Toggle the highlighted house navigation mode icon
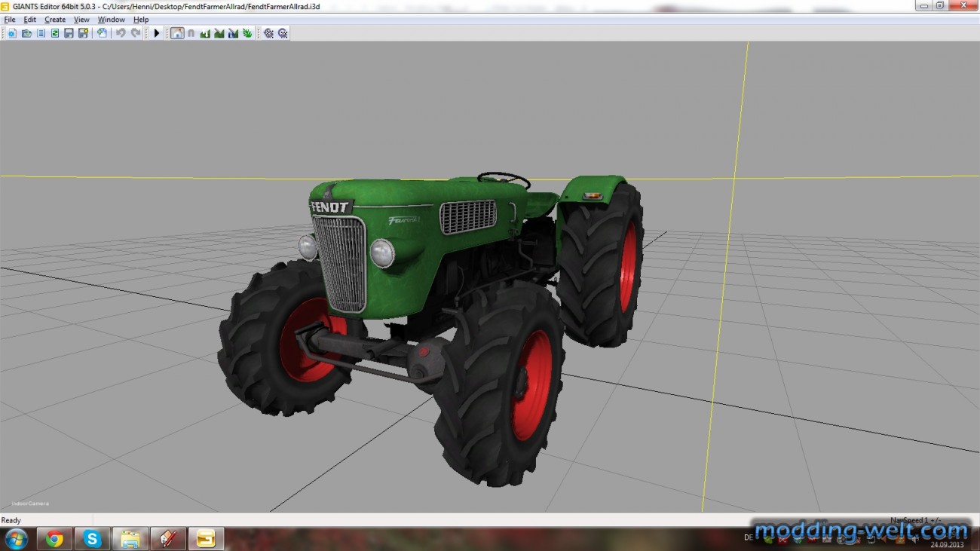The width and height of the screenshot is (980, 551). click(177, 33)
